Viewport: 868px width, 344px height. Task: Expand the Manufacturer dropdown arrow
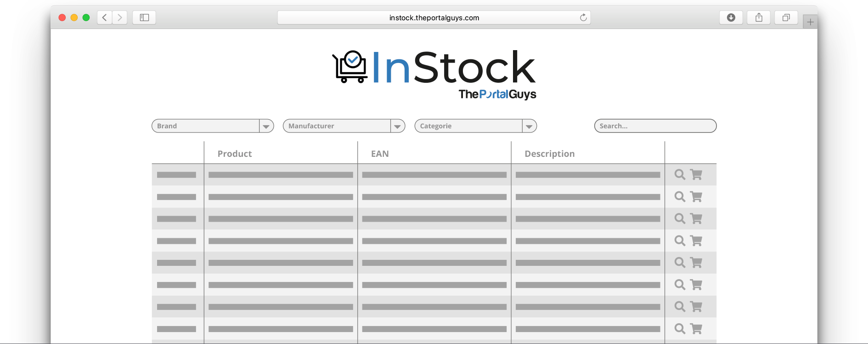click(398, 126)
